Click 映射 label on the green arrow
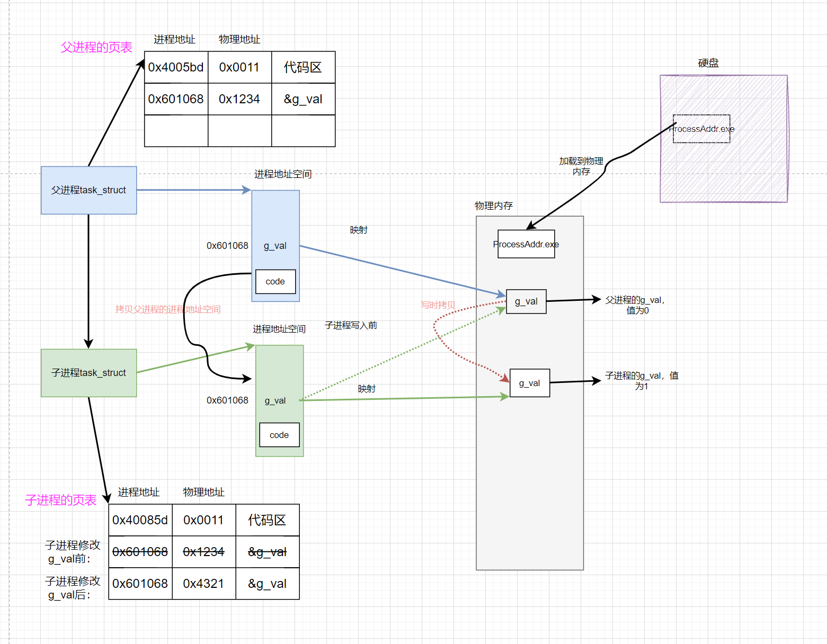 coord(367,389)
